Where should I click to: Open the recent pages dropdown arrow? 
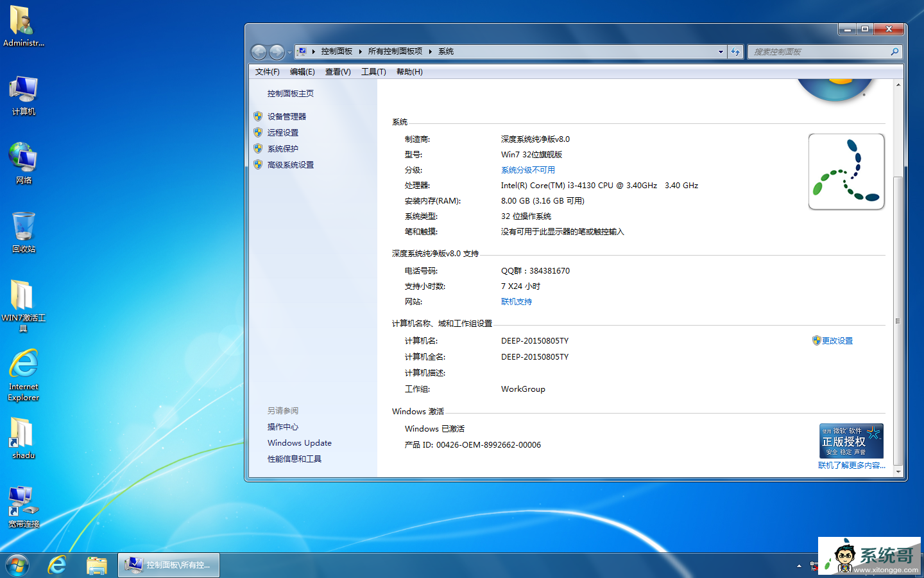(x=289, y=52)
